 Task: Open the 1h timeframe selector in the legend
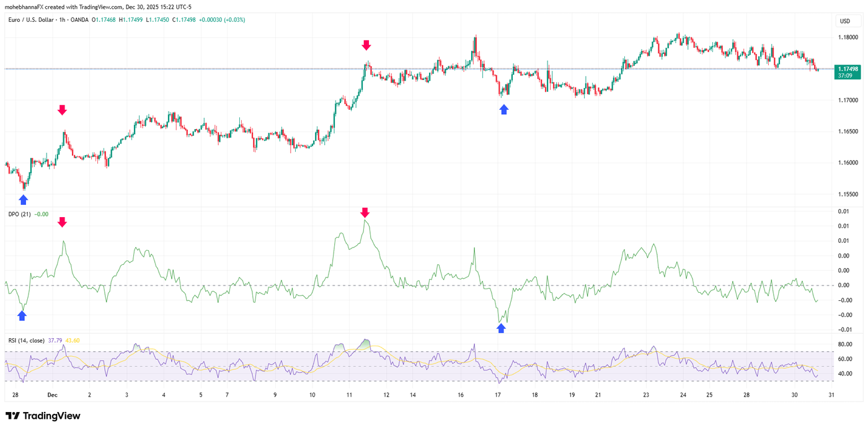coord(62,20)
